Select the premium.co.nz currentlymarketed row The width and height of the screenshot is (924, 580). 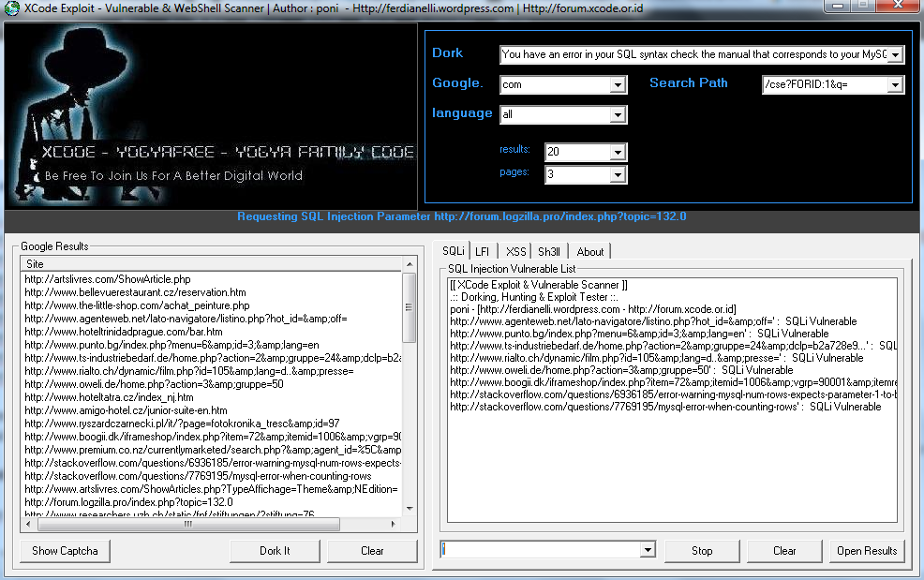pos(212,450)
